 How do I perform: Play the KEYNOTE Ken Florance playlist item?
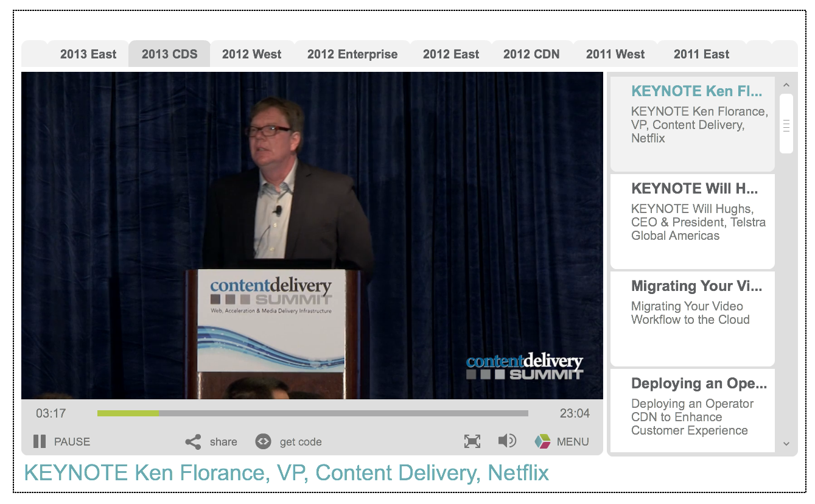click(x=693, y=124)
